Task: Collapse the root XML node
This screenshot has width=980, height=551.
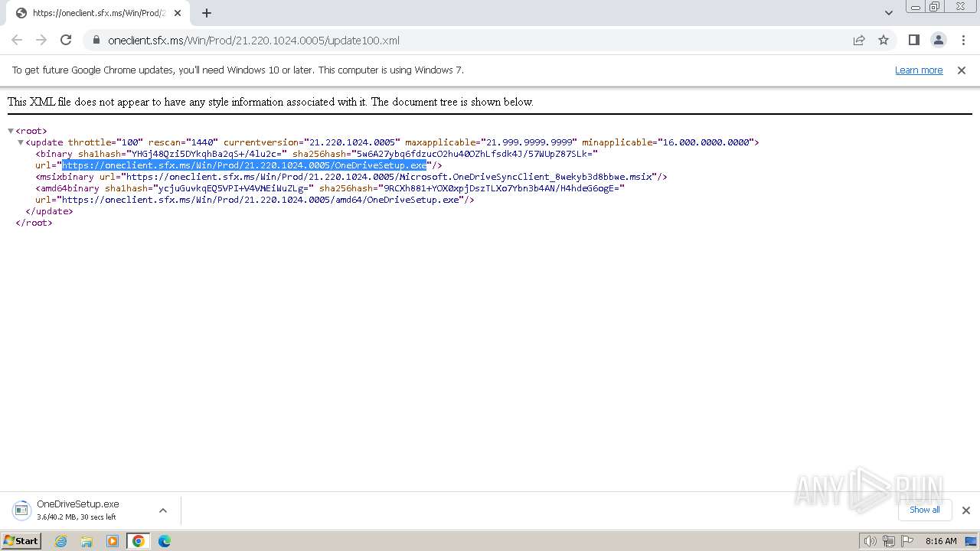Action: click(11, 131)
